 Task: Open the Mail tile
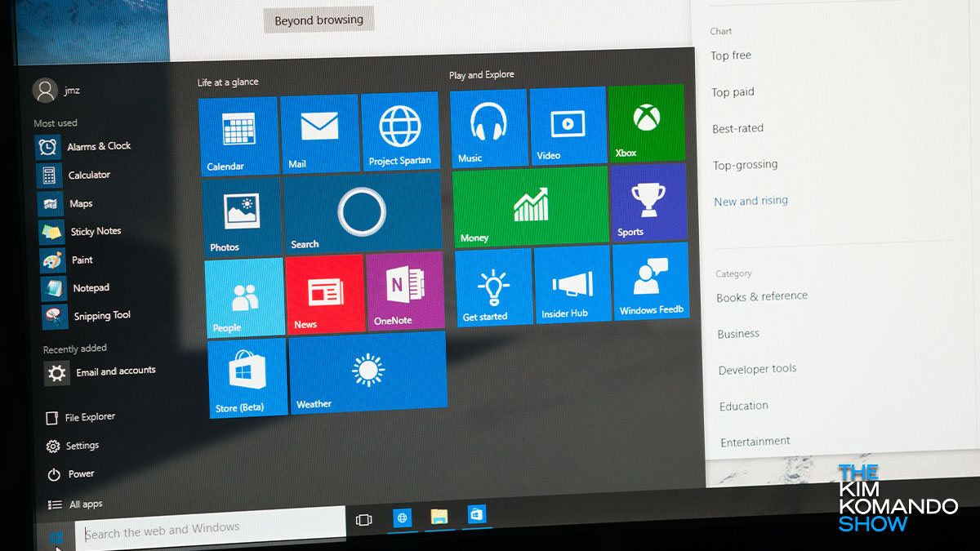(x=318, y=133)
